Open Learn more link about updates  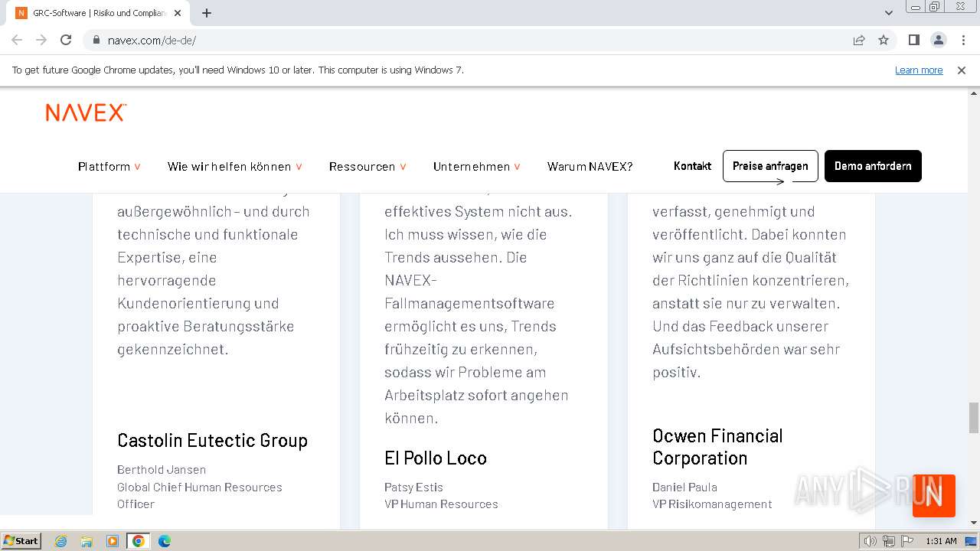[x=919, y=70]
